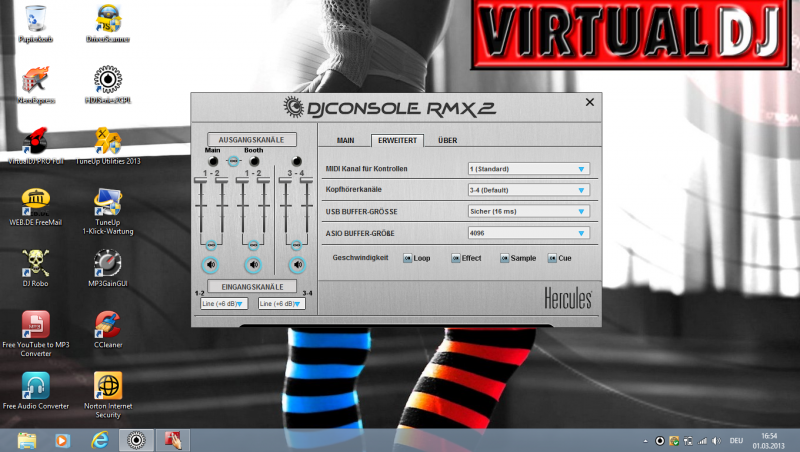Open Kopfhörerkanäle dropdown
The height and width of the screenshot is (452, 800).
529,190
